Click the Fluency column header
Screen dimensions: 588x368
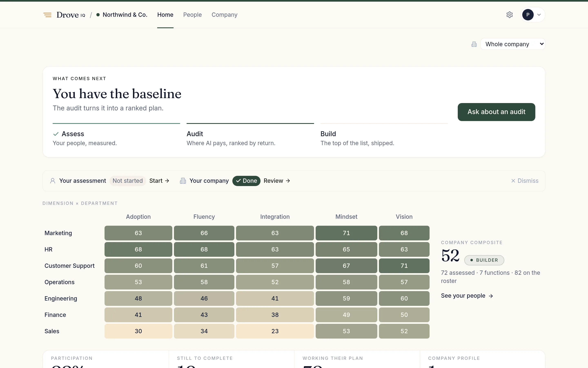coord(204,217)
